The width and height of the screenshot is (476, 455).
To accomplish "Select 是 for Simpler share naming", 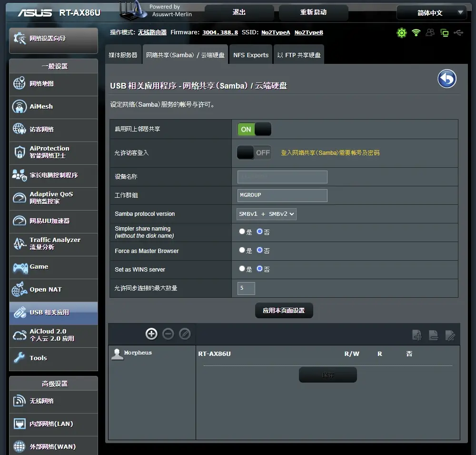I will click(242, 232).
